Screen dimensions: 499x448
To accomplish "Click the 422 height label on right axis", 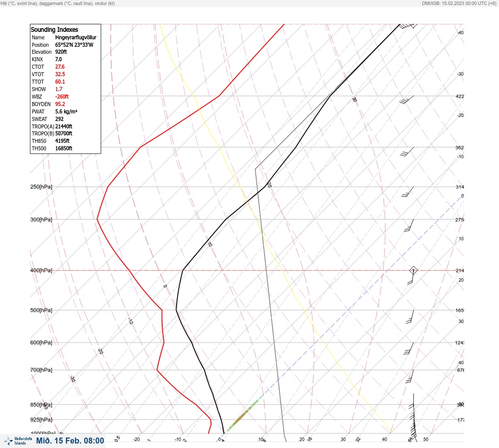I will 460,97.
